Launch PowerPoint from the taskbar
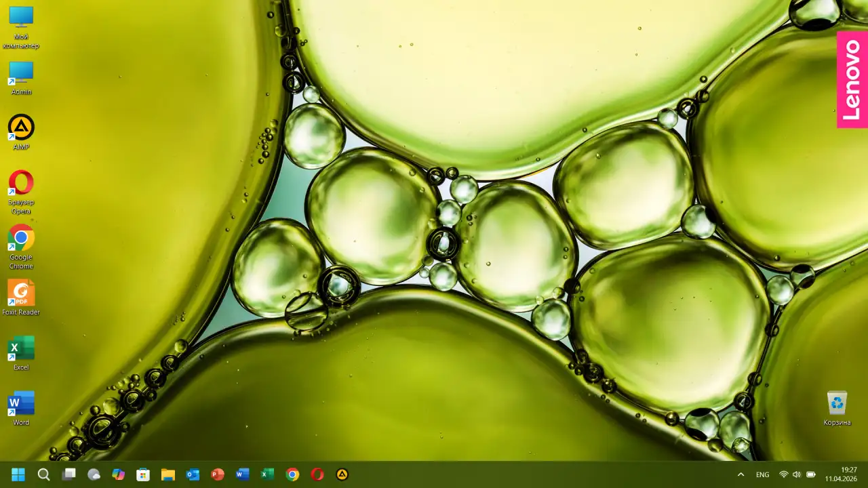Viewport: 868px width, 488px height. (x=218, y=474)
